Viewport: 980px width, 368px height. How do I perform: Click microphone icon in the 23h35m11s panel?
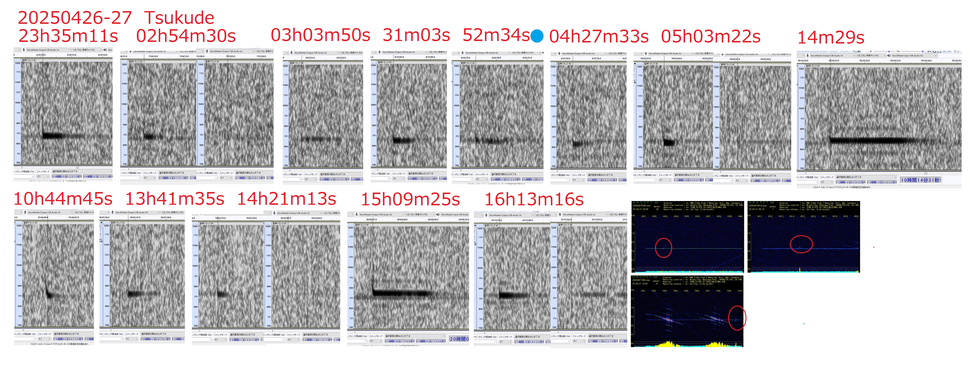24,50
